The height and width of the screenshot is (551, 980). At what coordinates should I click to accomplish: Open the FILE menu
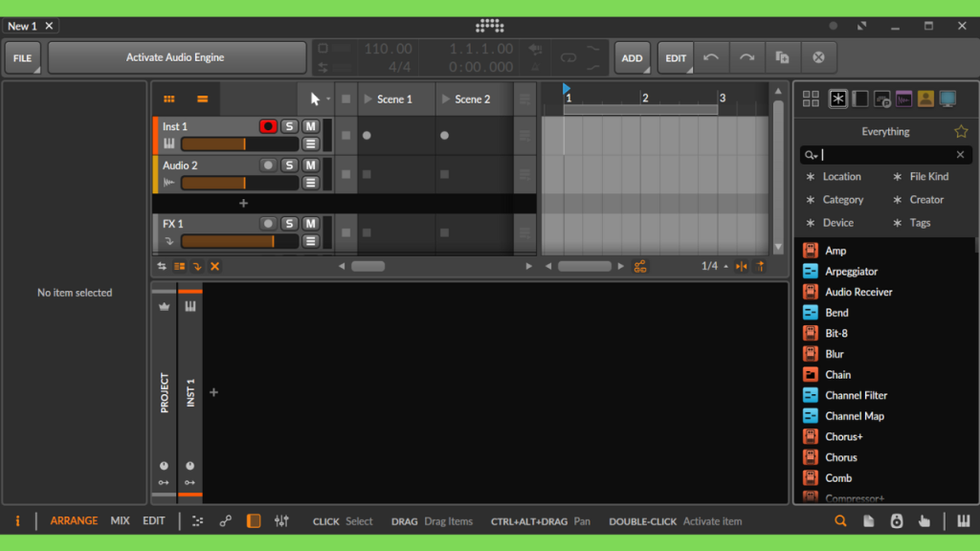(x=23, y=57)
